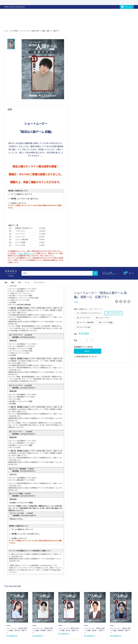Focus the 検索 search input field
The width and height of the screenshot is (138, 644).
tap(57, 273)
